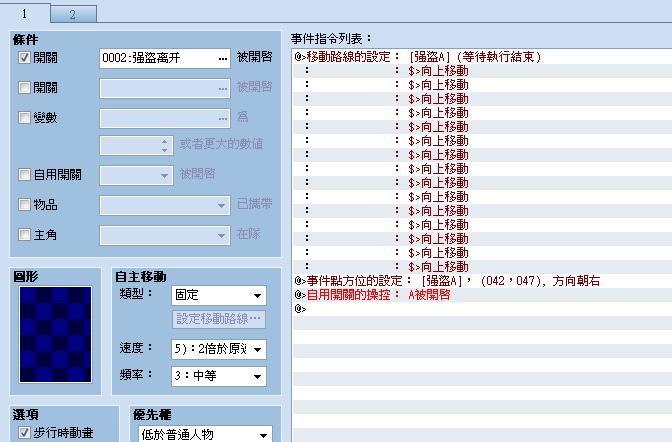This screenshot has width=672, height=442.
Task: Select the 自用開關的操控 A被開啓 command line
Action: [x=483, y=295]
